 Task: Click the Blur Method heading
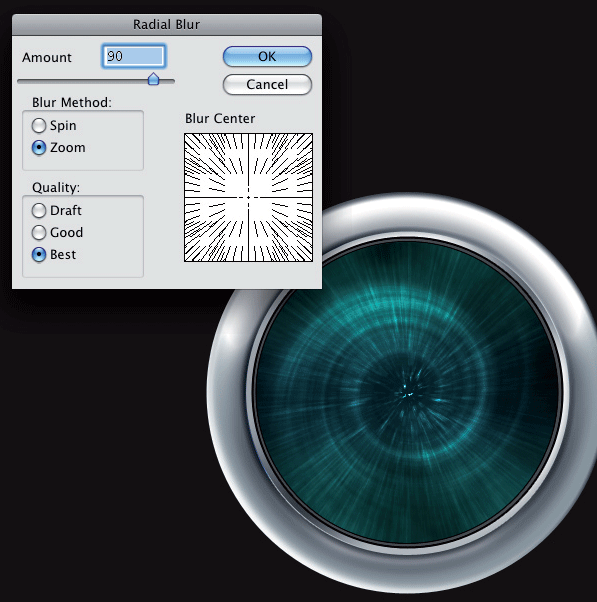pyautogui.click(x=72, y=103)
